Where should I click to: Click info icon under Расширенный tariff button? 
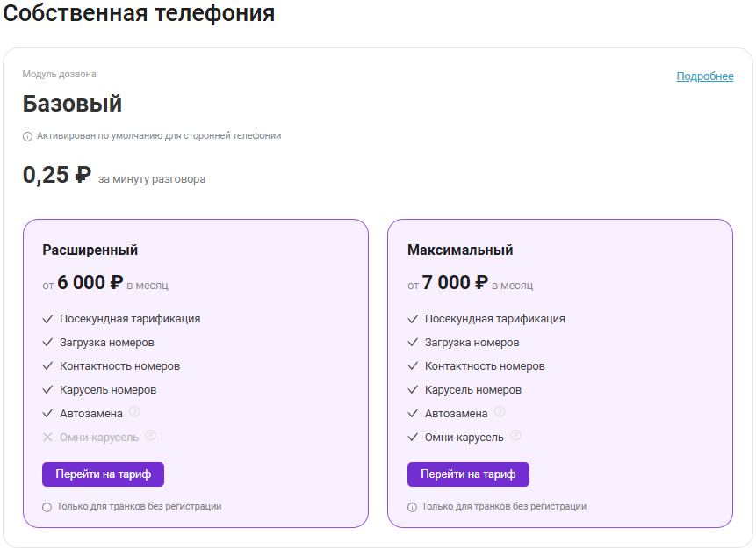pyautogui.click(x=47, y=507)
